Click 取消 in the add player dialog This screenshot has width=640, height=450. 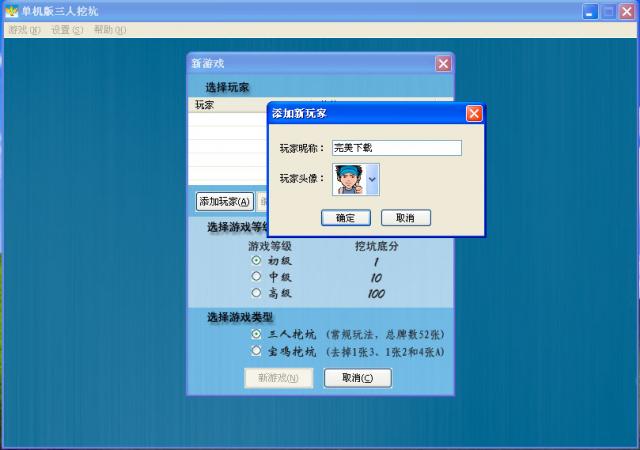coord(405,217)
